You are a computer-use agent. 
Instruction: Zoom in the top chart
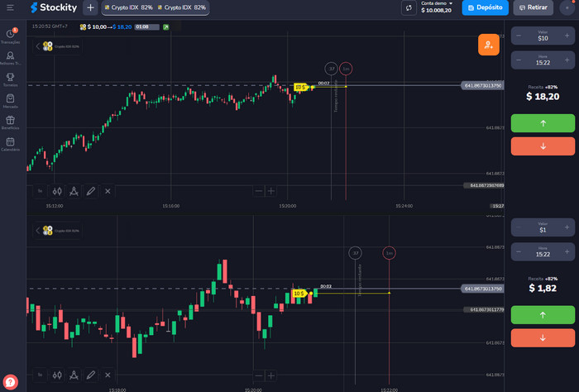point(271,191)
